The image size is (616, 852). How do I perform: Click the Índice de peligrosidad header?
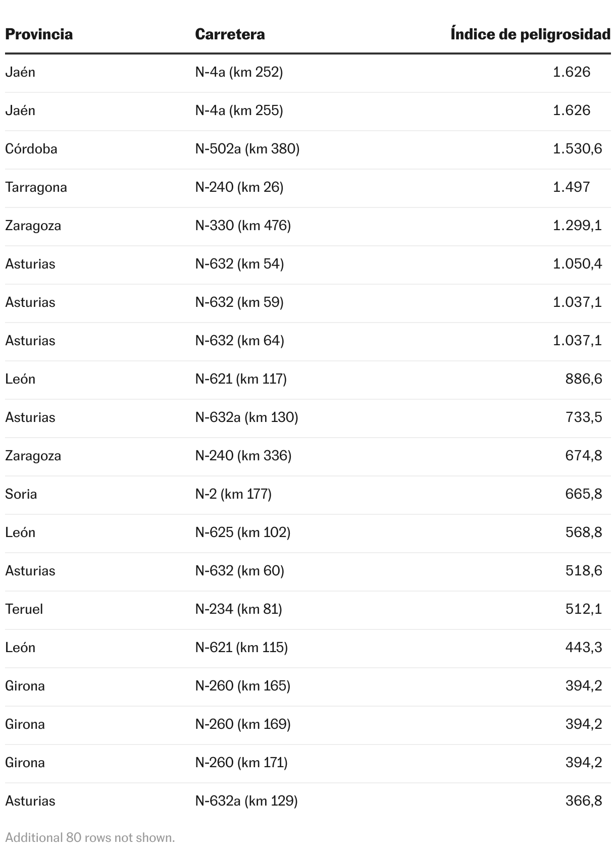530,34
